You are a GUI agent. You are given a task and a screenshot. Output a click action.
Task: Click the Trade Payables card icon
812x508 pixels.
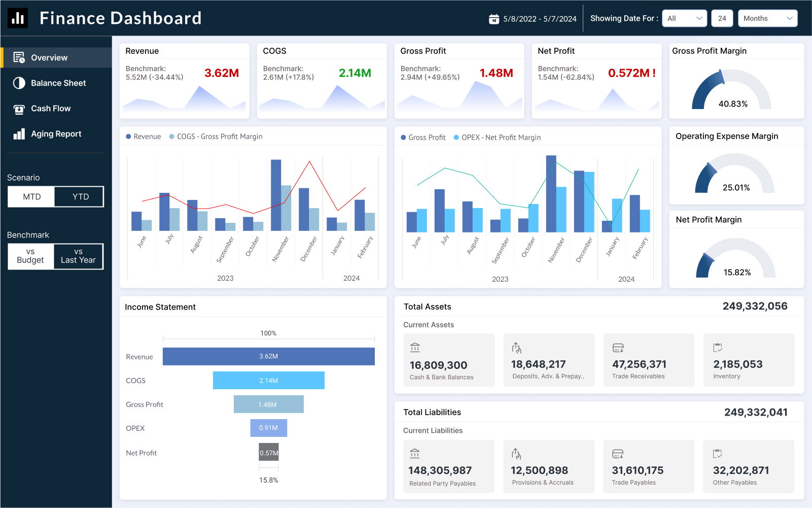click(618, 454)
